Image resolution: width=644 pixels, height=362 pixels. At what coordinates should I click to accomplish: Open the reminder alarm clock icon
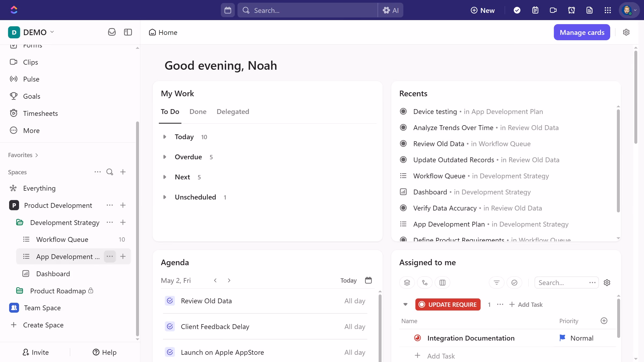pos(572,10)
